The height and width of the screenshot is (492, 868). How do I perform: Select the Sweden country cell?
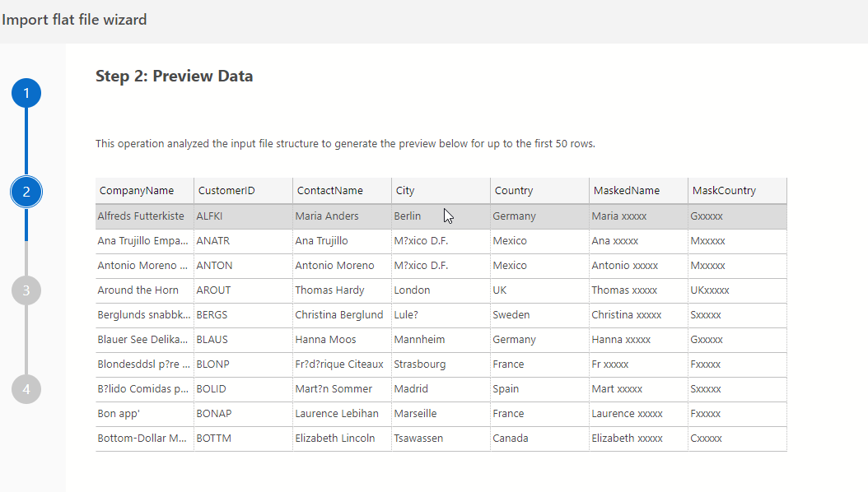click(511, 315)
